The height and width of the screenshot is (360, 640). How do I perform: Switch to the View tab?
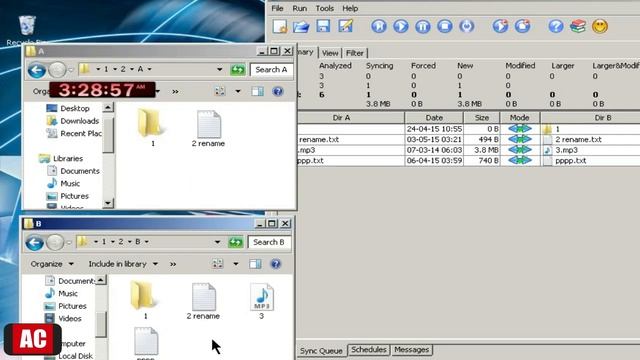click(330, 53)
